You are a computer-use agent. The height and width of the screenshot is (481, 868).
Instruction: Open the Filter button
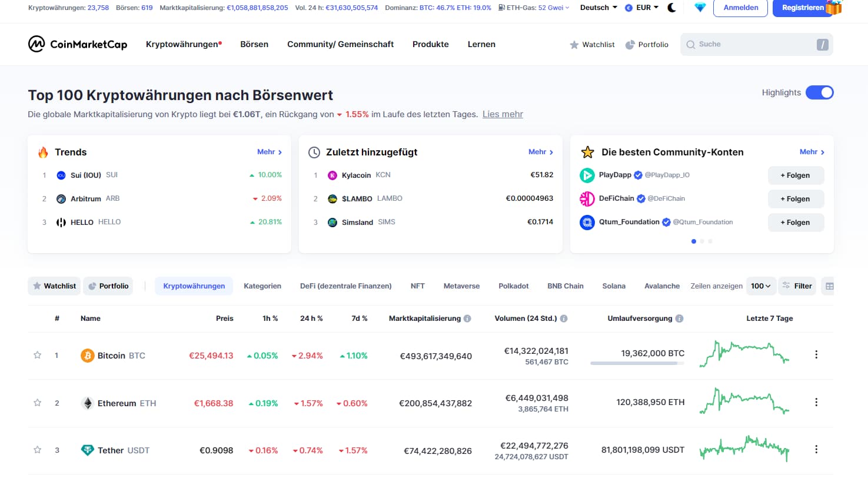click(797, 286)
